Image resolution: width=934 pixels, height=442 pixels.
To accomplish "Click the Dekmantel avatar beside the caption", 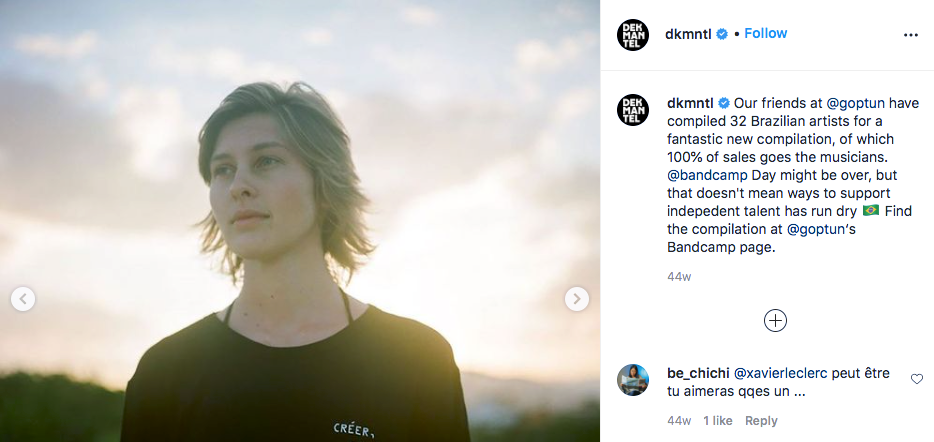I will [x=633, y=110].
